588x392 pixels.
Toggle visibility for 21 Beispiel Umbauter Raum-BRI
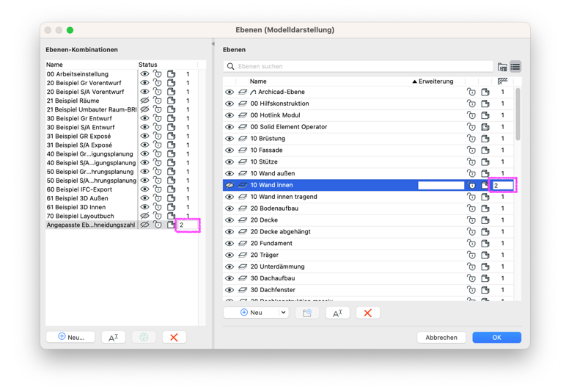(144, 109)
